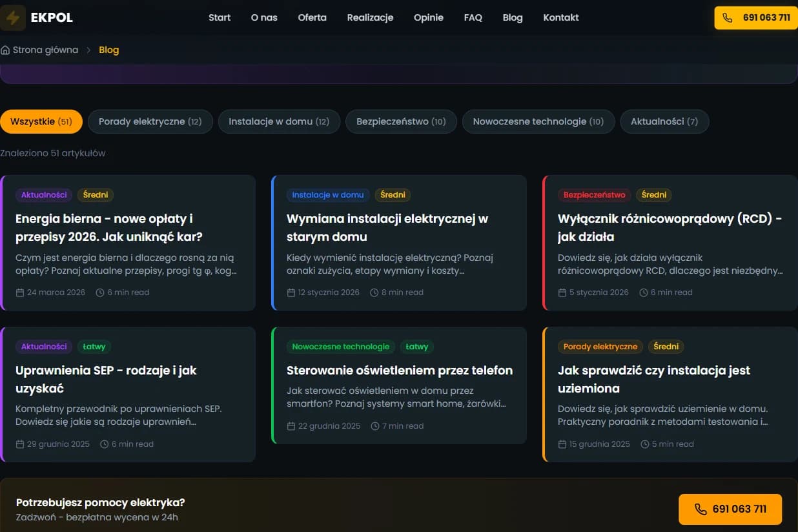The height and width of the screenshot is (532, 798).
Task: Click the clock icon beside 8 min read
Action: pyautogui.click(x=374, y=292)
